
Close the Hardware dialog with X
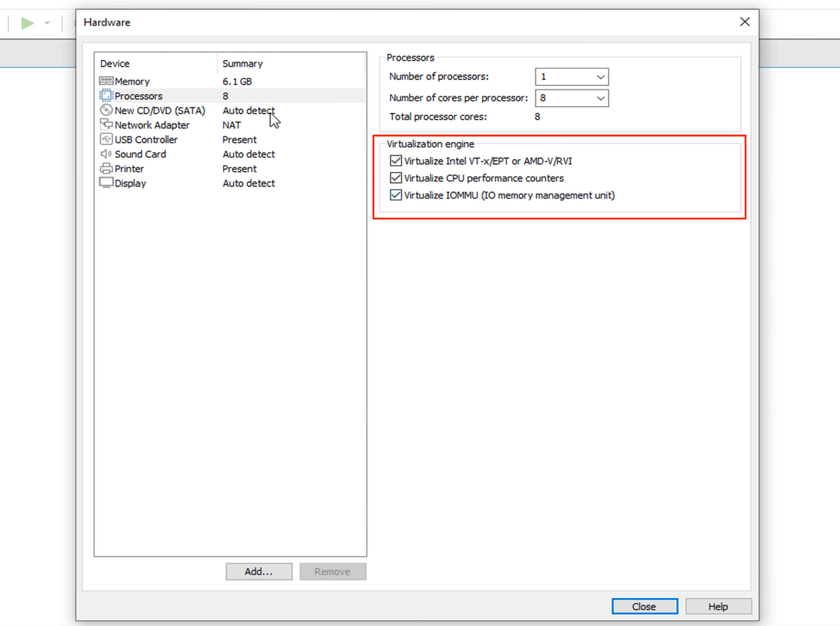click(745, 22)
